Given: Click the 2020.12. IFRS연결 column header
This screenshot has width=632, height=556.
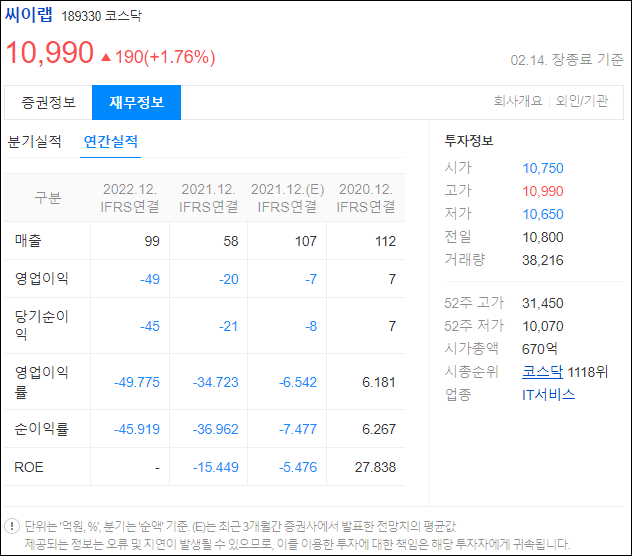Looking at the screenshot, I should coord(366,198).
